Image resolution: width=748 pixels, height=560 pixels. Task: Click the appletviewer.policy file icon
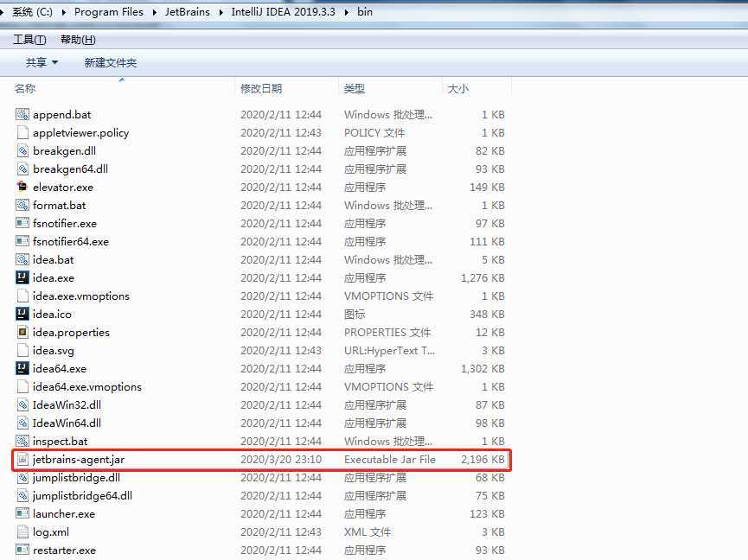coord(22,132)
